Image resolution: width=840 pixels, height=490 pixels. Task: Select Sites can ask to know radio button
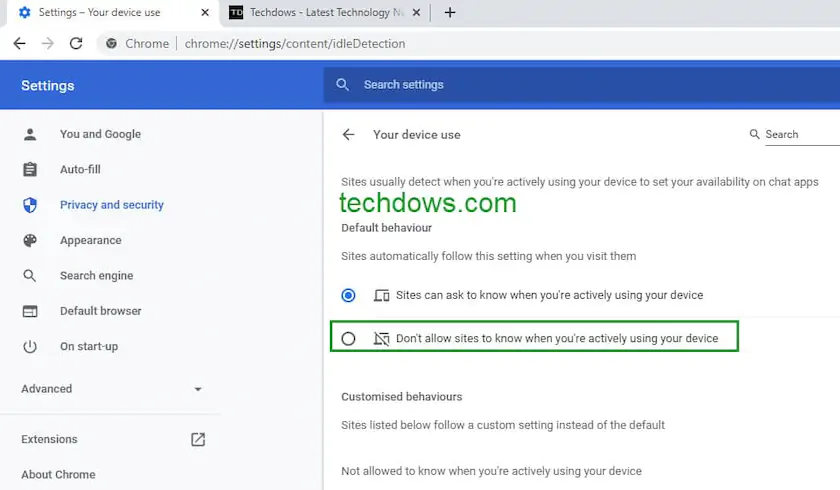click(348, 295)
